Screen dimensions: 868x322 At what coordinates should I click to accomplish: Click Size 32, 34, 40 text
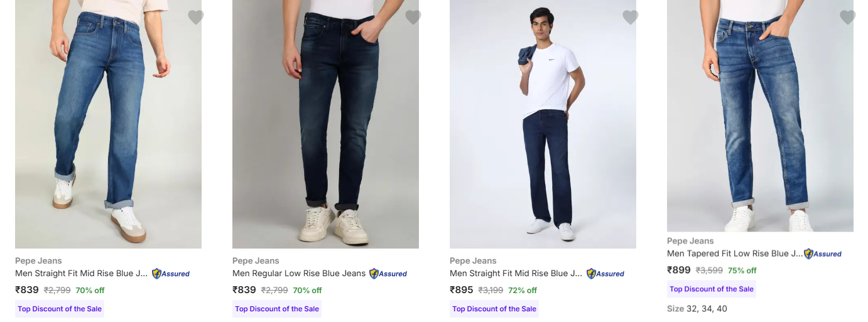[x=697, y=309]
